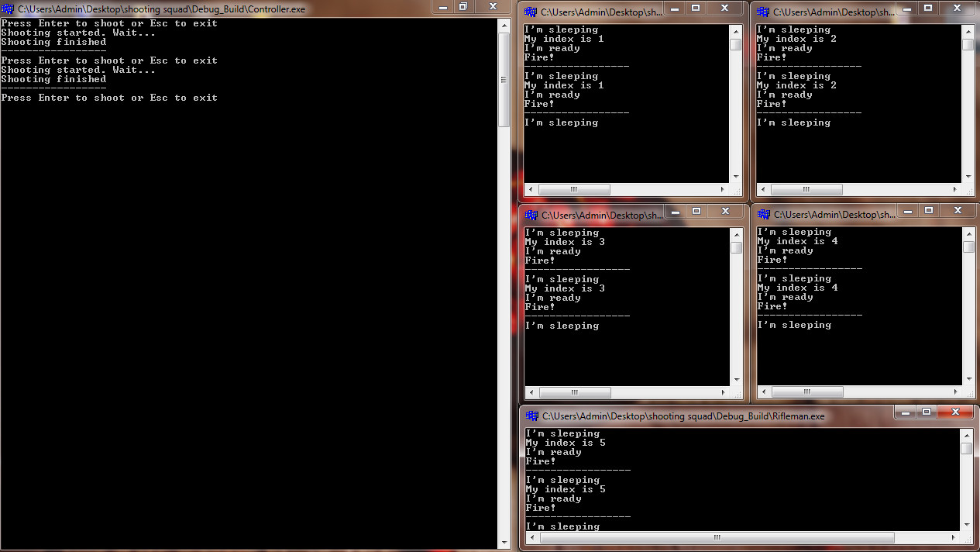Minimize the index 4 Rifleman window
Image resolution: width=980 pixels, height=552 pixels.
[908, 210]
